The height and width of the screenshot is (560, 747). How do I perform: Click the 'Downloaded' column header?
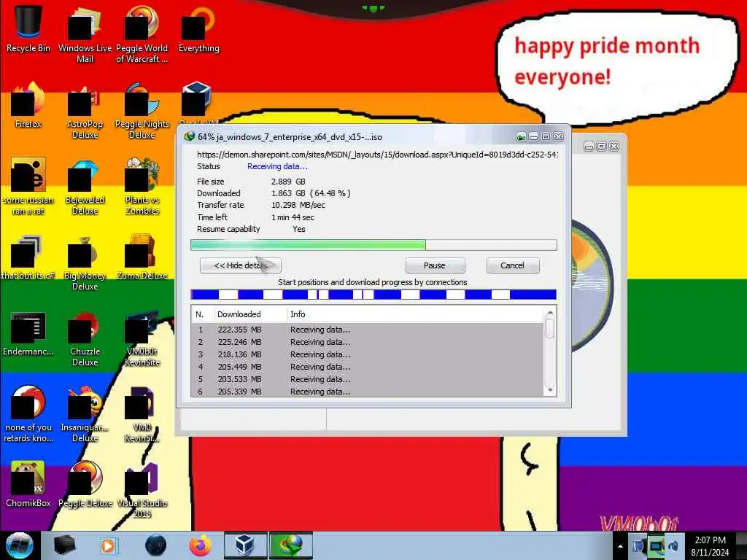(x=251, y=314)
